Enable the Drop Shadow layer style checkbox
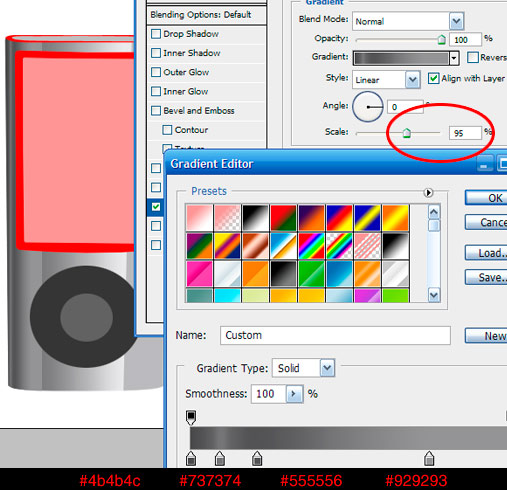The image size is (507, 490). (156, 34)
